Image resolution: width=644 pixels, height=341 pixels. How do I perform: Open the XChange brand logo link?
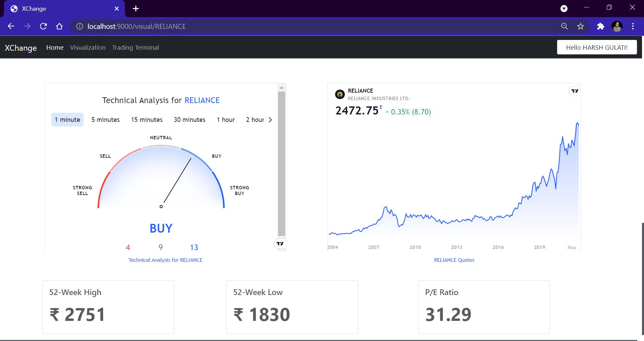(21, 48)
